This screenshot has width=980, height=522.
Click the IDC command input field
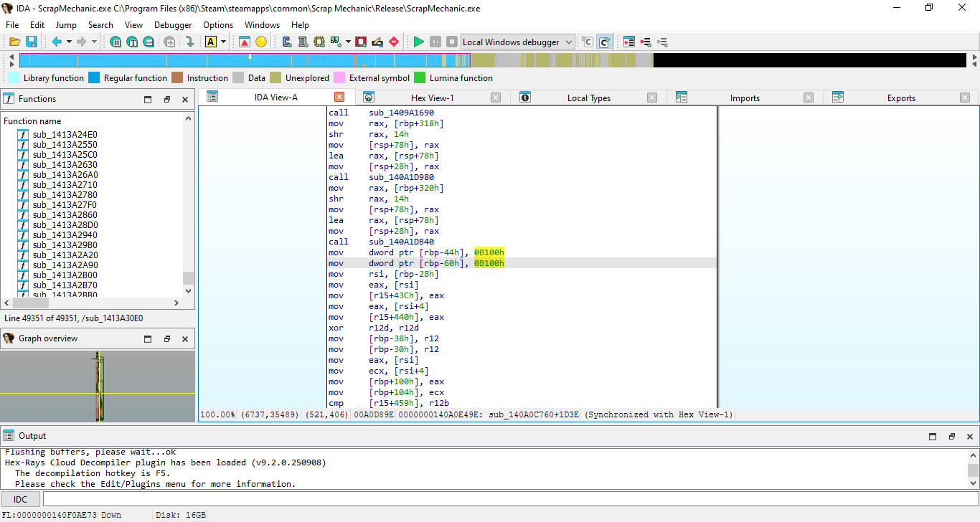tap(509, 499)
